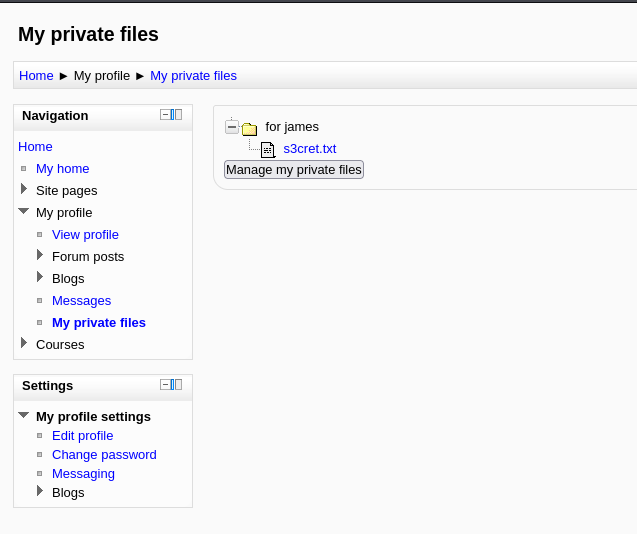Open the Change password link
Image resolution: width=637 pixels, height=534 pixels.
click(104, 455)
